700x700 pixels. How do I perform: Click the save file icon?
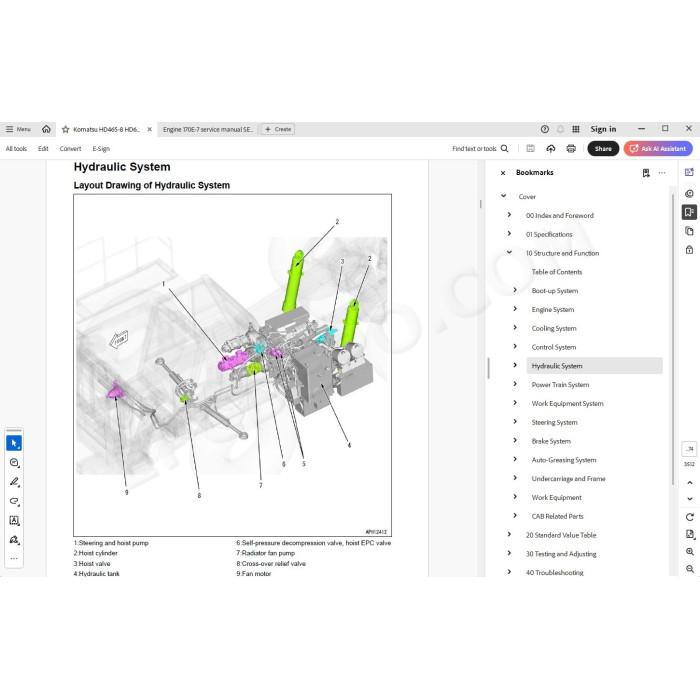(x=530, y=149)
